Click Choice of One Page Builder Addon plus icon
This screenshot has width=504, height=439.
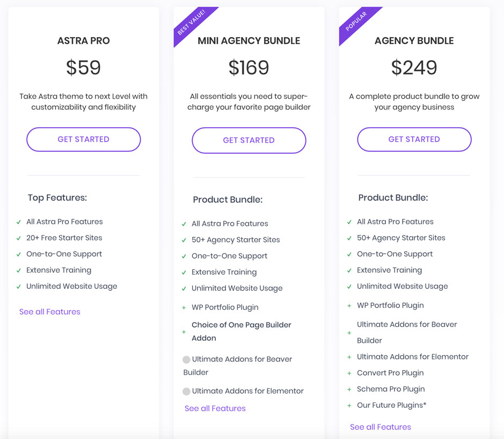(x=183, y=332)
